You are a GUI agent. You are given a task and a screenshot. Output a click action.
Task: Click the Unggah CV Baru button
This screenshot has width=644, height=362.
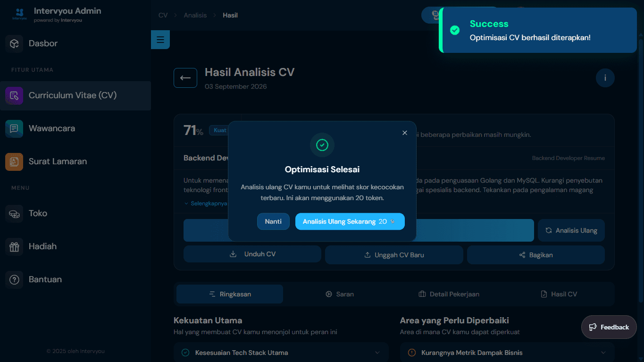click(394, 255)
